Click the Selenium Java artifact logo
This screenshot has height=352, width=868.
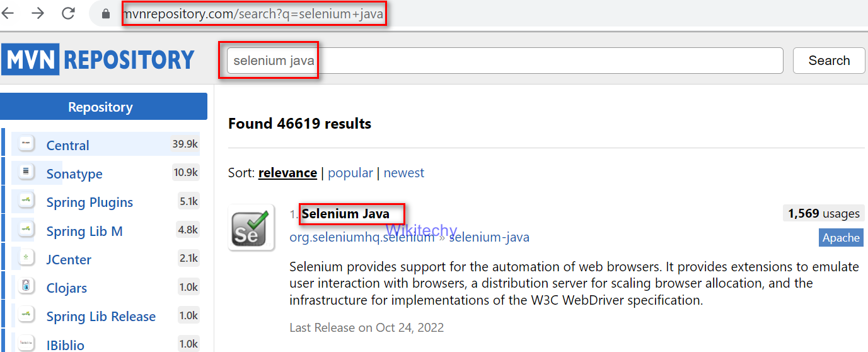click(251, 227)
